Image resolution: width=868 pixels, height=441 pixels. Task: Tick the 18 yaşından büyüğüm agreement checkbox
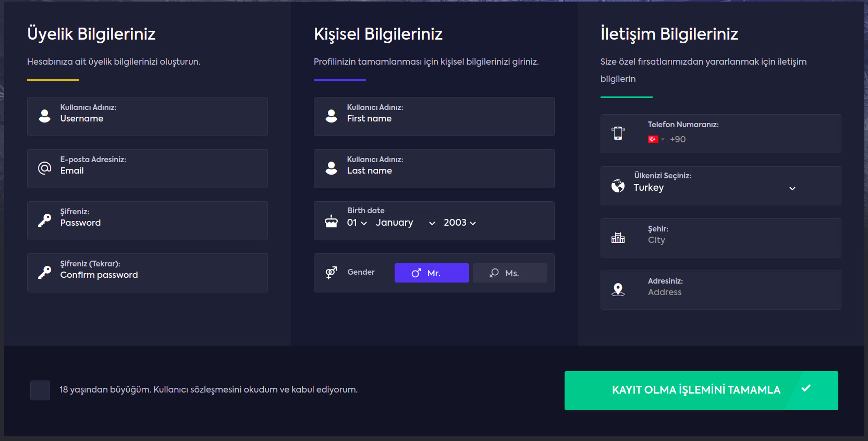40,390
